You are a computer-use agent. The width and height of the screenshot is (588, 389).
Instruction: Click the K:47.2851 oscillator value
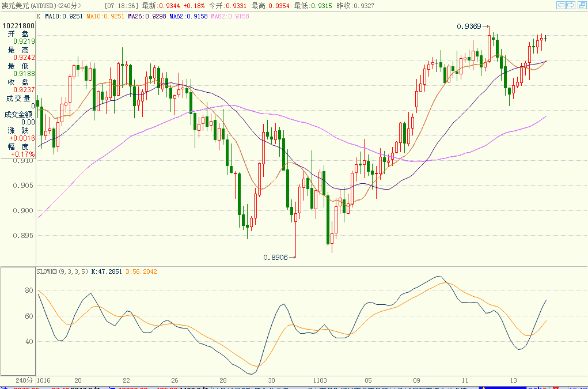pos(107,271)
